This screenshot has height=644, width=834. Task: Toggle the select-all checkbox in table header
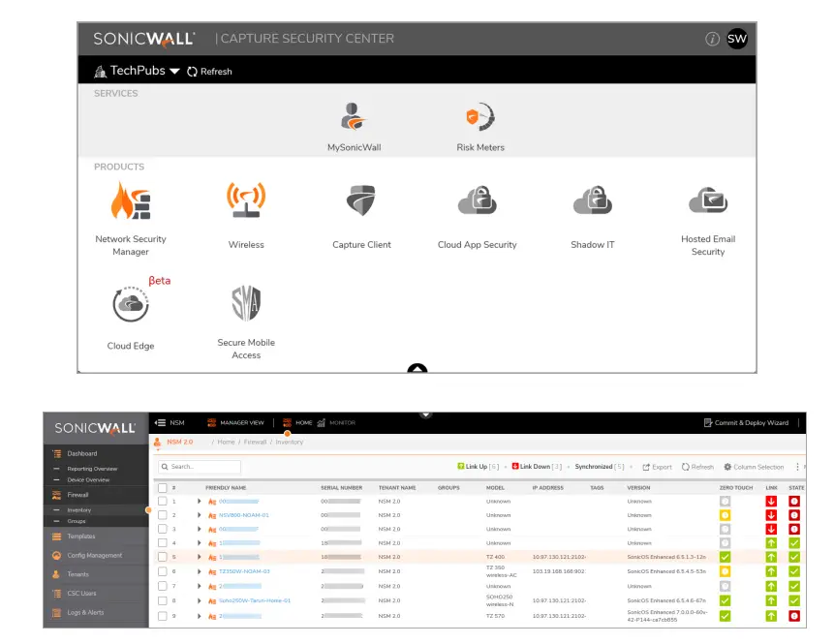[x=162, y=488]
